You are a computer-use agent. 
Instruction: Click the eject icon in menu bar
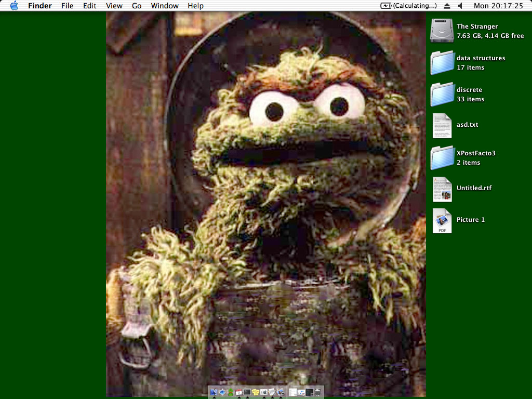pyautogui.click(x=447, y=6)
